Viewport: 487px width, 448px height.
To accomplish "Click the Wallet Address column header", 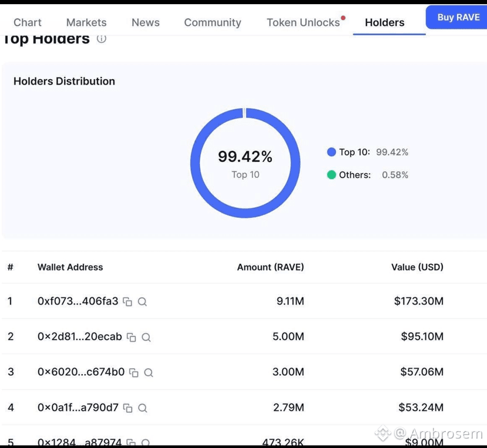I will point(70,267).
